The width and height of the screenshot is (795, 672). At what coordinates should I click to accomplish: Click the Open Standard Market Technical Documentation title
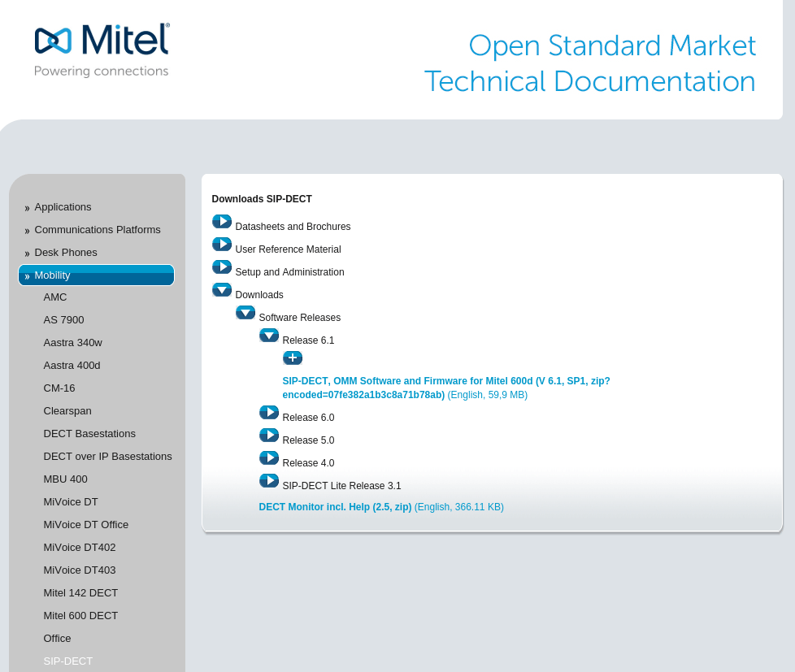click(x=589, y=63)
